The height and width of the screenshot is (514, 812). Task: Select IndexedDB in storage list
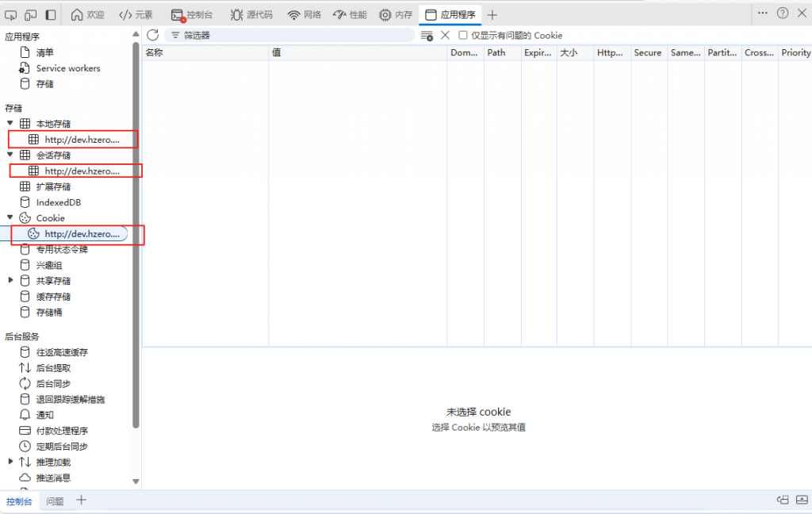point(58,202)
